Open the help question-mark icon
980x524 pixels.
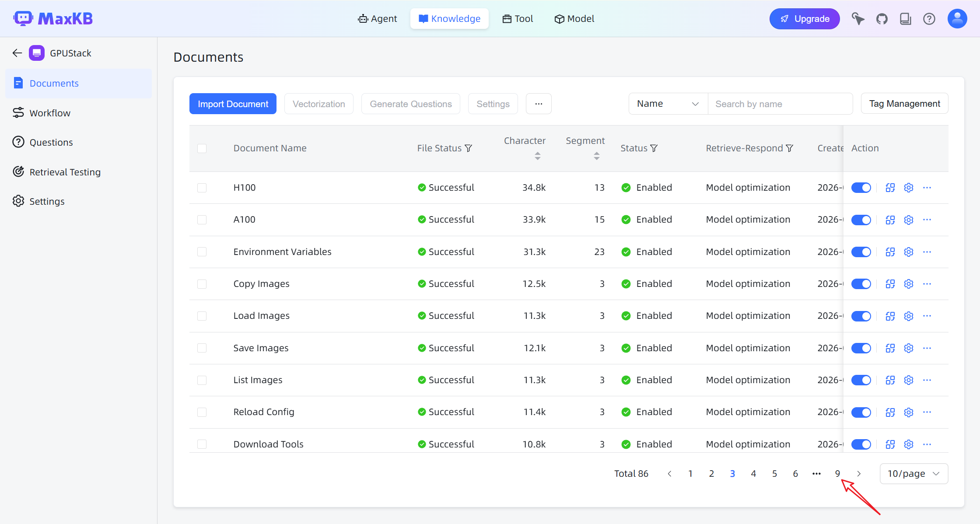[929, 19]
